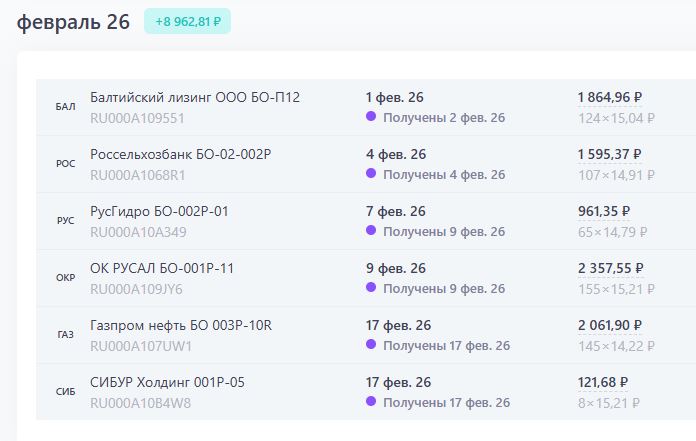Click purple status dot in РусГидро row
Viewport: 696px width, 441px height.
[371, 230]
